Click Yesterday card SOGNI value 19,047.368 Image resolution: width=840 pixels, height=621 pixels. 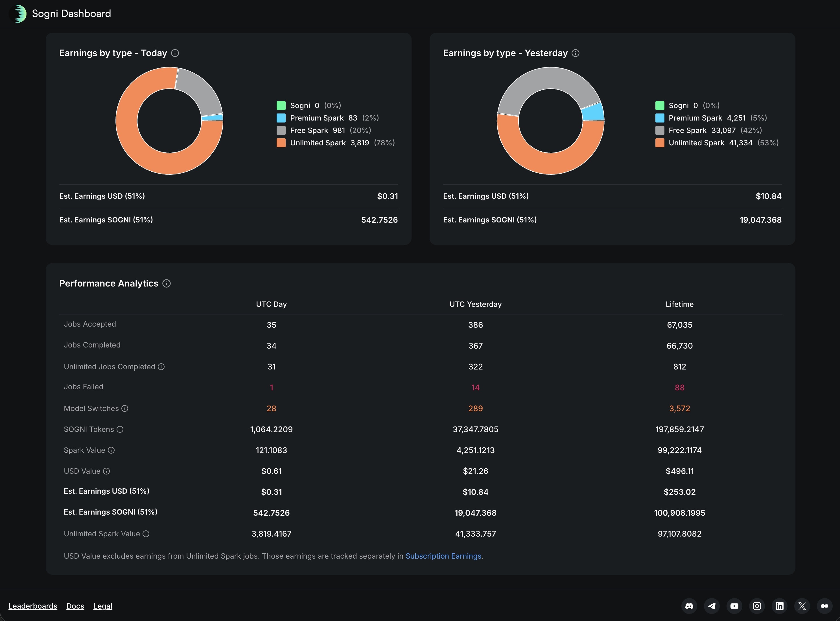click(760, 220)
